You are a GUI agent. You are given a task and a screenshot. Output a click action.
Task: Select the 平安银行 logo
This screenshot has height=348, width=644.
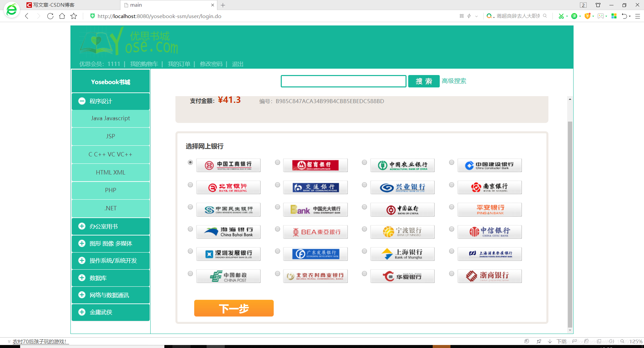click(x=489, y=209)
